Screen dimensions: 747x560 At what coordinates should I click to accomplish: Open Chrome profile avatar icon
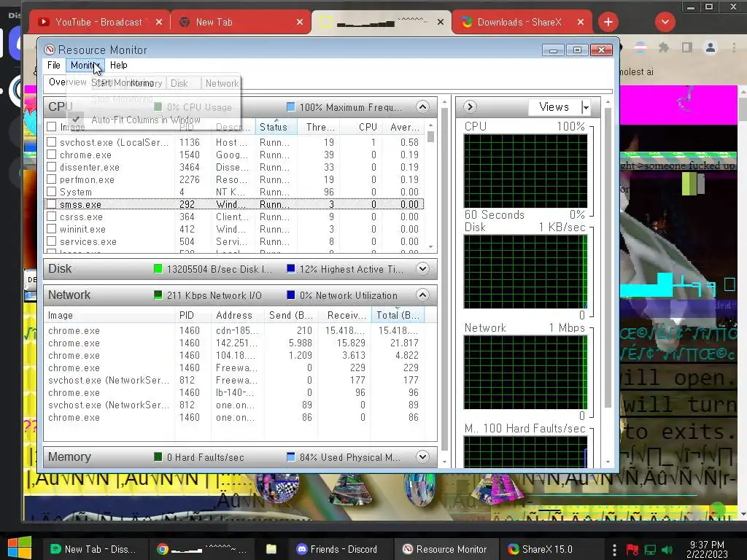point(711,47)
